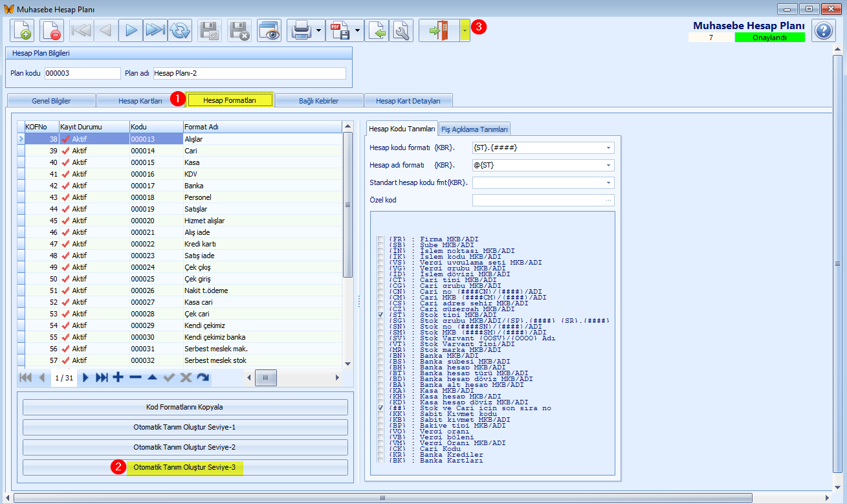Click Otomatik Tanım Oluştur Seviye-3 button
The width and height of the screenshot is (847, 504).
[185, 467]
